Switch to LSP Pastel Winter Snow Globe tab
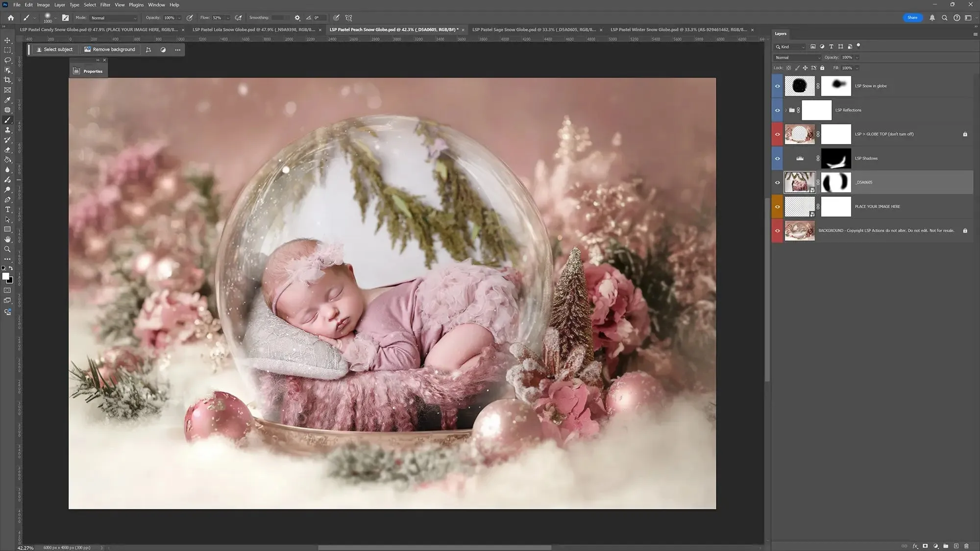 679,30
